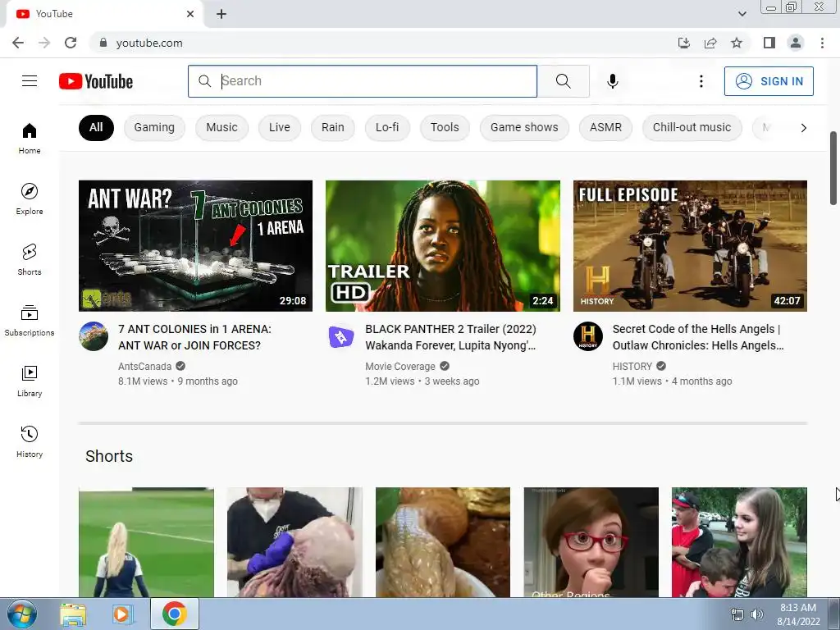Open History in the sidebar
Screen dimensions: 840x630
point(30,441)
